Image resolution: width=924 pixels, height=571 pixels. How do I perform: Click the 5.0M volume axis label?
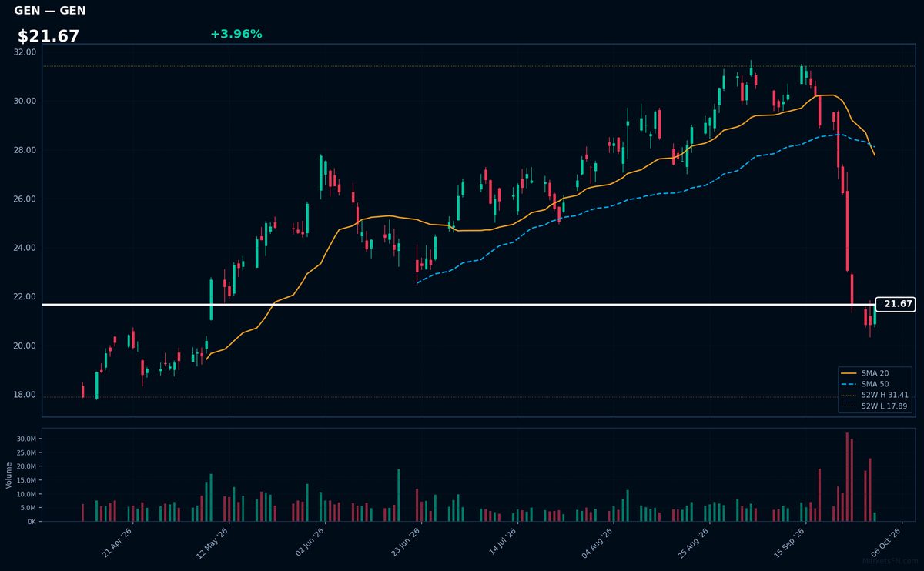[28, 508]
